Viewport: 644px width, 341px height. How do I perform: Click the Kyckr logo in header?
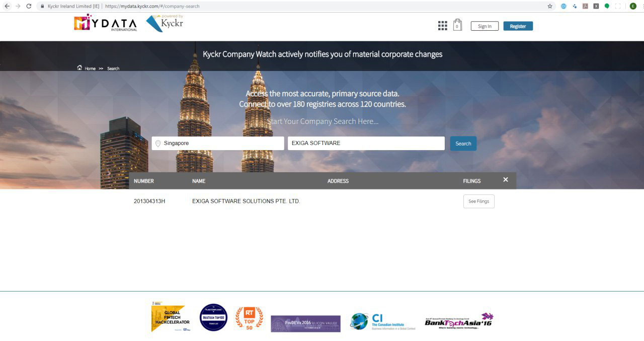(x=165, y=23)
